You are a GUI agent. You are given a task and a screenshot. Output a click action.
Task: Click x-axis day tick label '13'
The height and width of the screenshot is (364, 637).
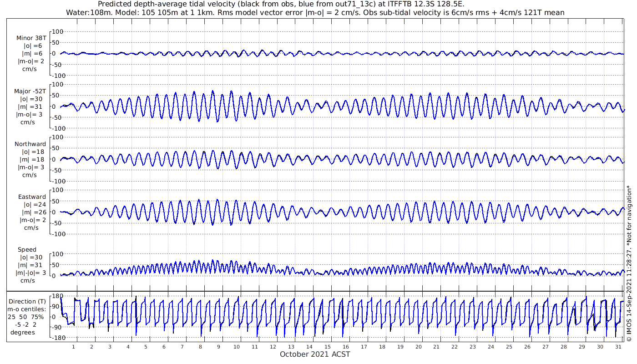coord(291,347)
